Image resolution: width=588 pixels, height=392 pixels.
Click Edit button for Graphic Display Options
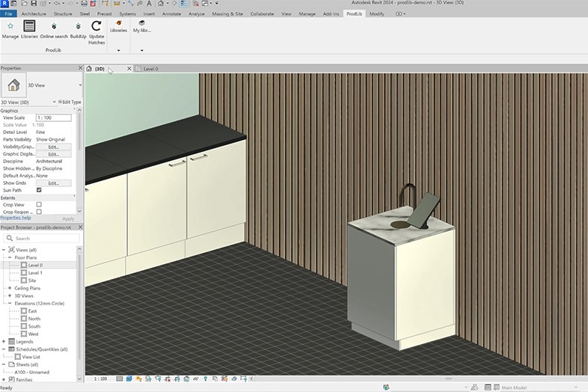53,154
